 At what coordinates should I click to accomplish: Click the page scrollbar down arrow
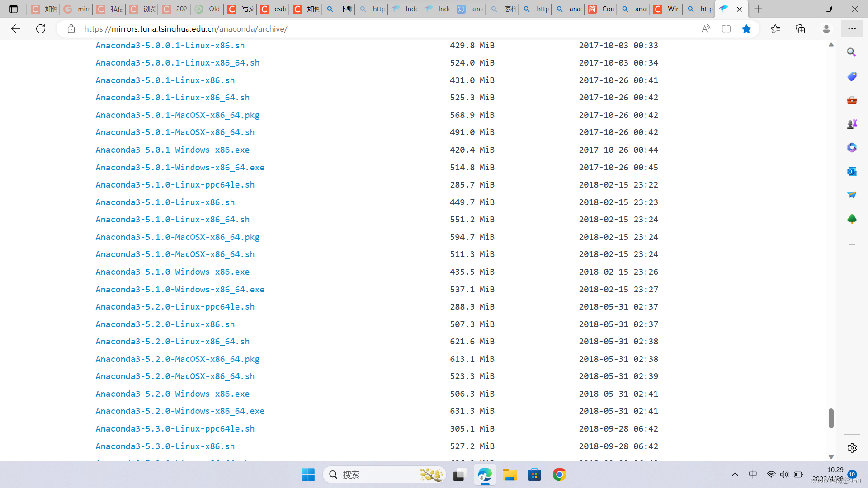[x=831, y=457]
